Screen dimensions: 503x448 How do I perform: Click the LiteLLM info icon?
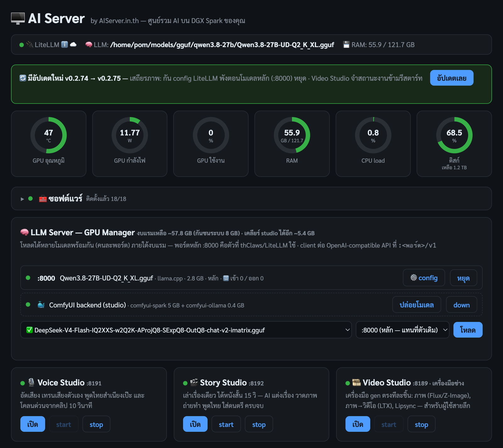[64, 45]
